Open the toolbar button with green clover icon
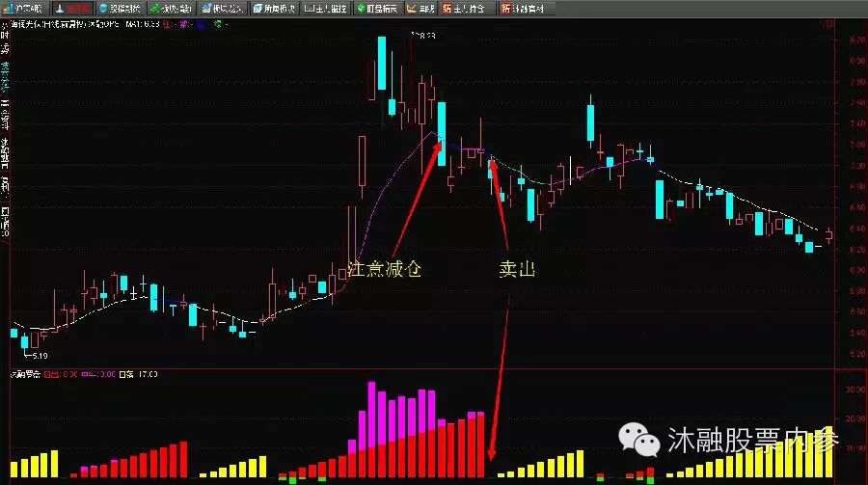This screenshot has height=485, width=868. point(171,9)
